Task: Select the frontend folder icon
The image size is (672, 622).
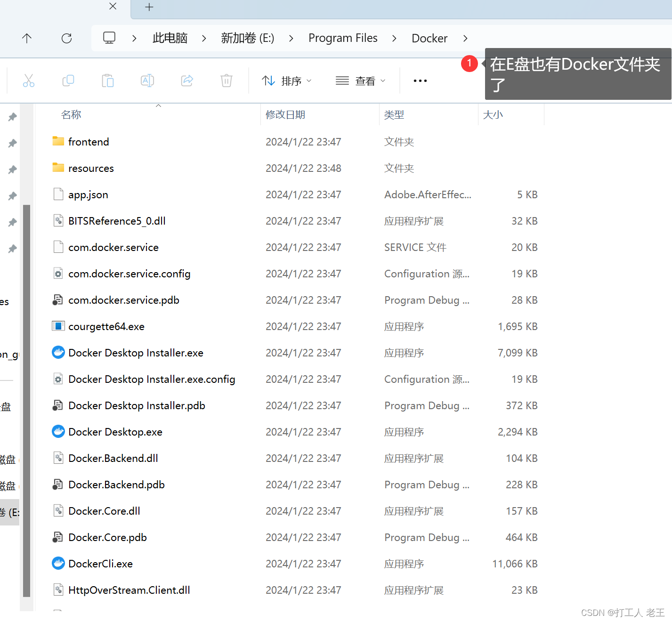Action: [x=58, y=141]
